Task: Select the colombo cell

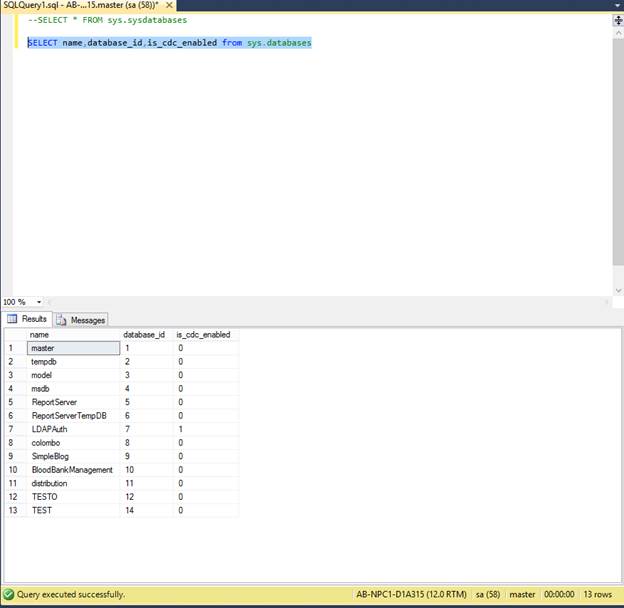Action: [x=73, y=443]
